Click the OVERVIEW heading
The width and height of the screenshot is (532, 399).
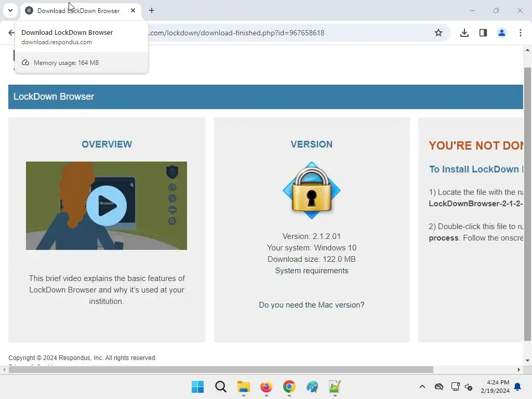click(107, 144)
